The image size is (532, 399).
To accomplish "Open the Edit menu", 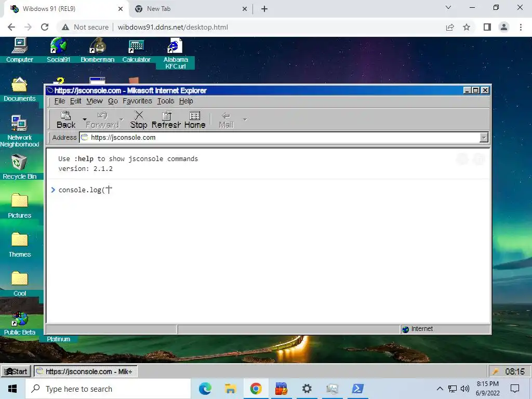I will (75, 101).
